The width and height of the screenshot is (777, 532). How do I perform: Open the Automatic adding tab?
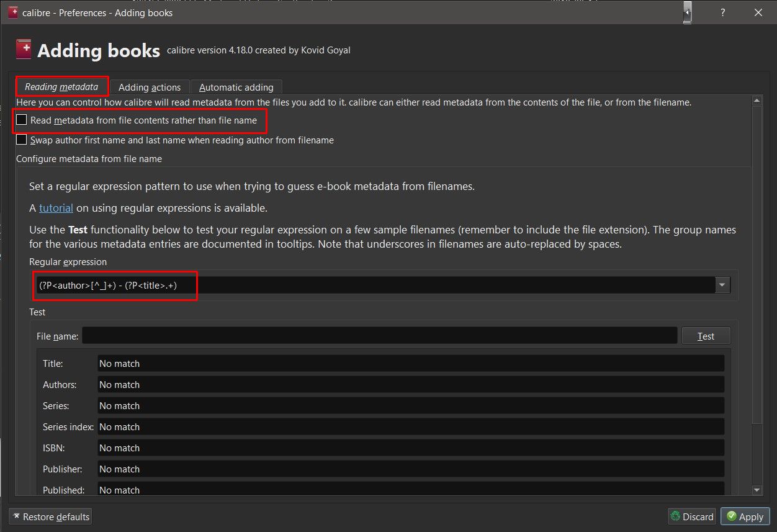236,88
